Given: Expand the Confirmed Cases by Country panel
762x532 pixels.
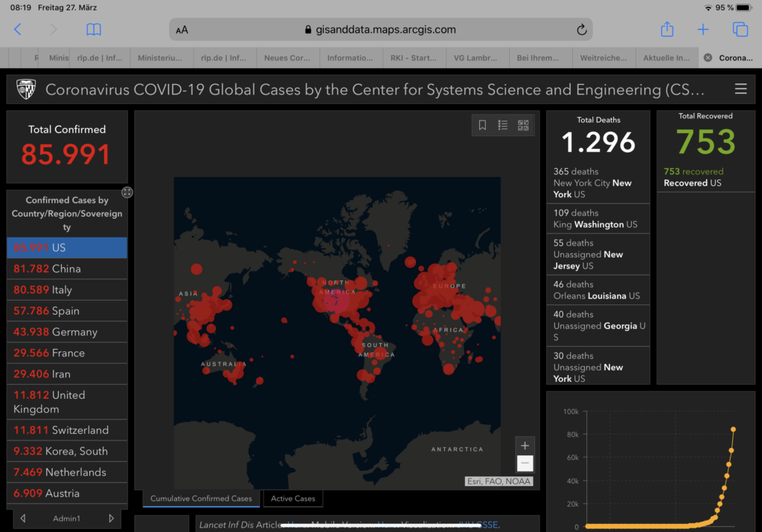Looking at the screenshot, I should click(127, 193).
